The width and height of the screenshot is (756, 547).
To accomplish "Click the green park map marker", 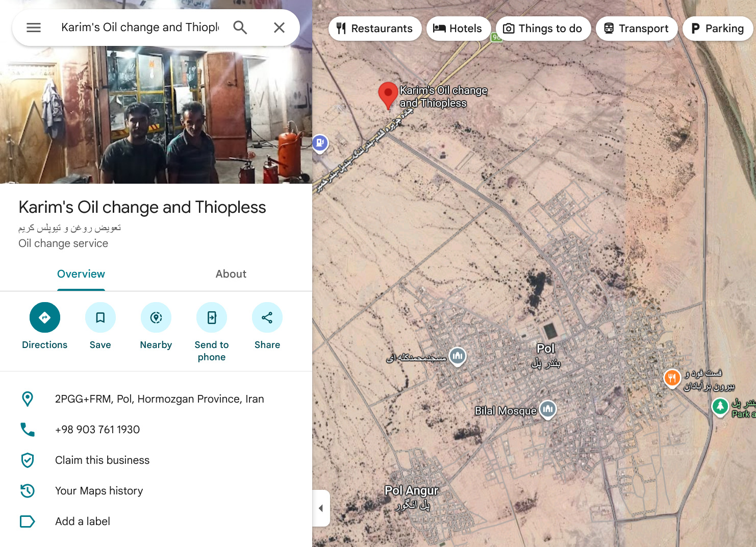I will 720,407.
